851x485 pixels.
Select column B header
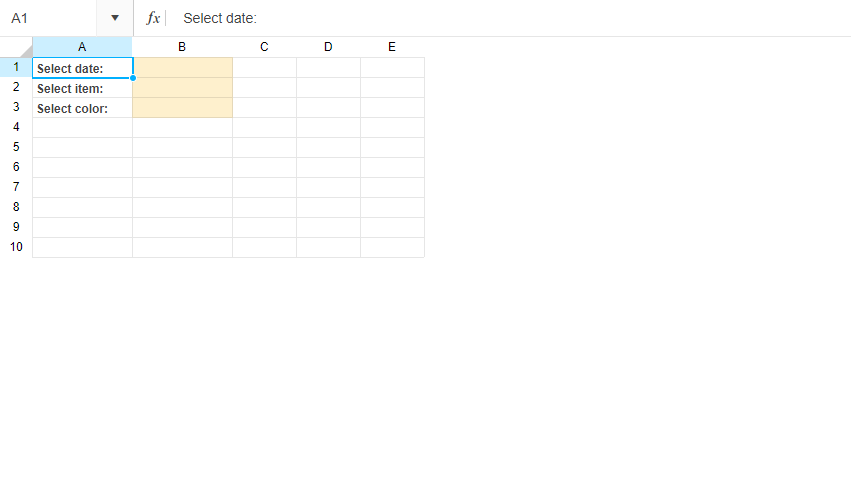point(182,47)
